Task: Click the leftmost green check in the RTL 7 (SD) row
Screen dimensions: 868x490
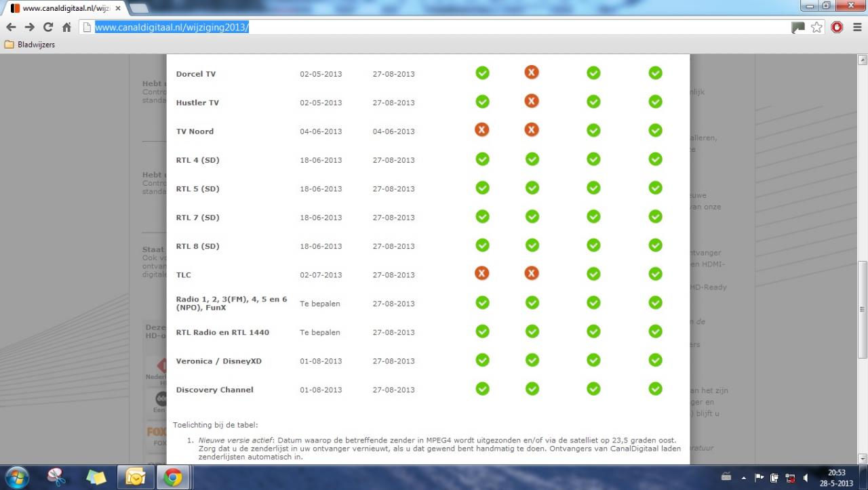Action: click(x=482, y=216)
